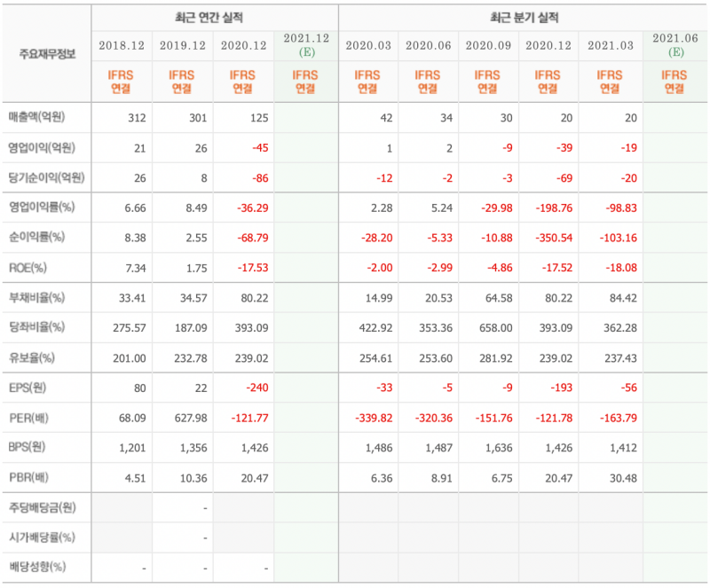Select the 시가배당률(%) row label
Viewport: 710px width, 588px height.
coord(42,537)
